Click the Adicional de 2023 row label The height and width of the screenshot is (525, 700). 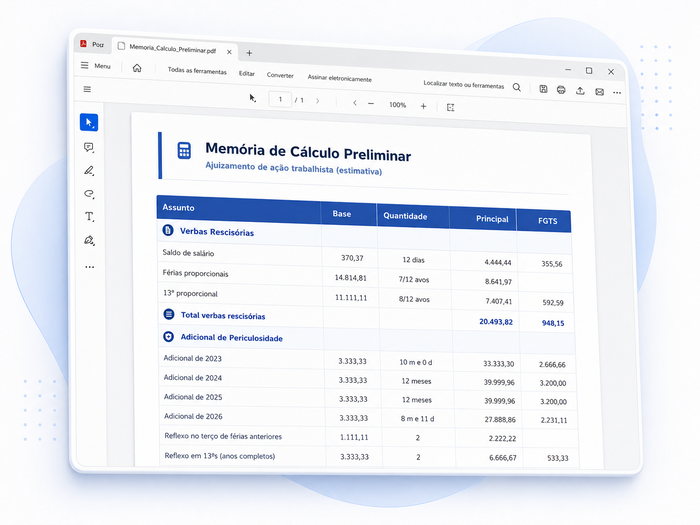(x=192, y=358)
